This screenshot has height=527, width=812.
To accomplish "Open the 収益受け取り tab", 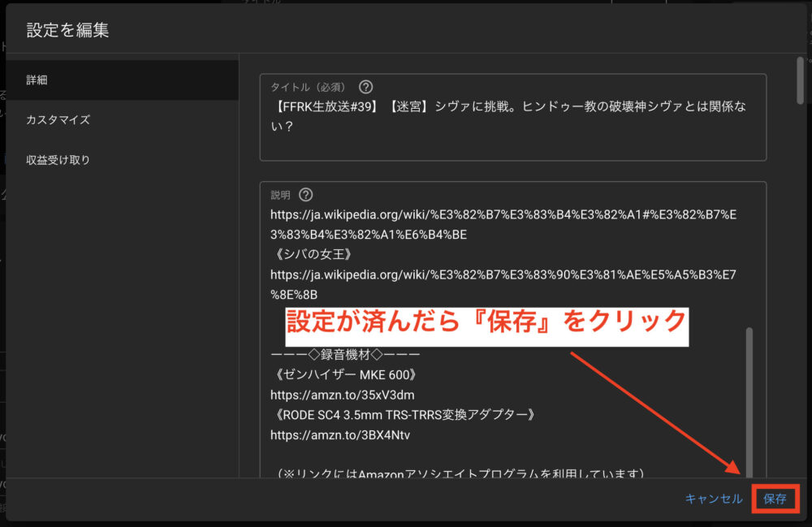I will coord(123,160).
